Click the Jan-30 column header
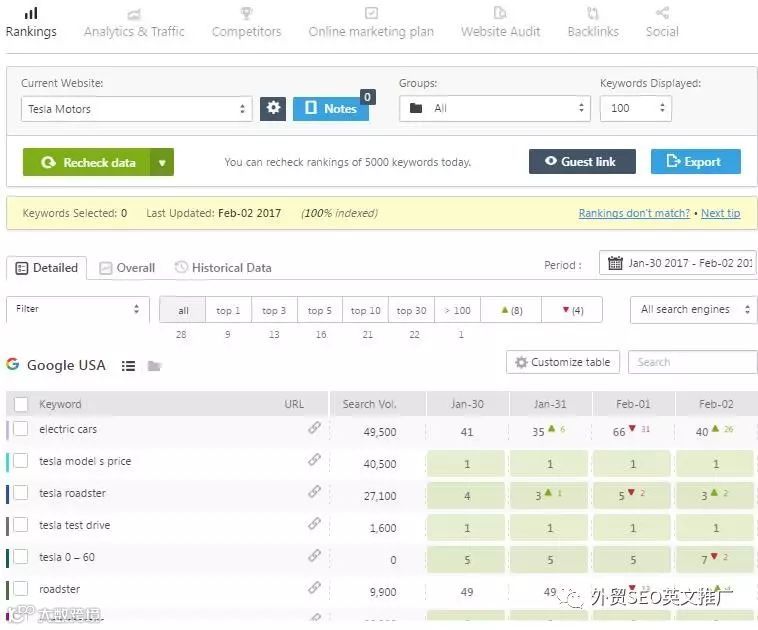The image size is (758, 630). (467, 404)
